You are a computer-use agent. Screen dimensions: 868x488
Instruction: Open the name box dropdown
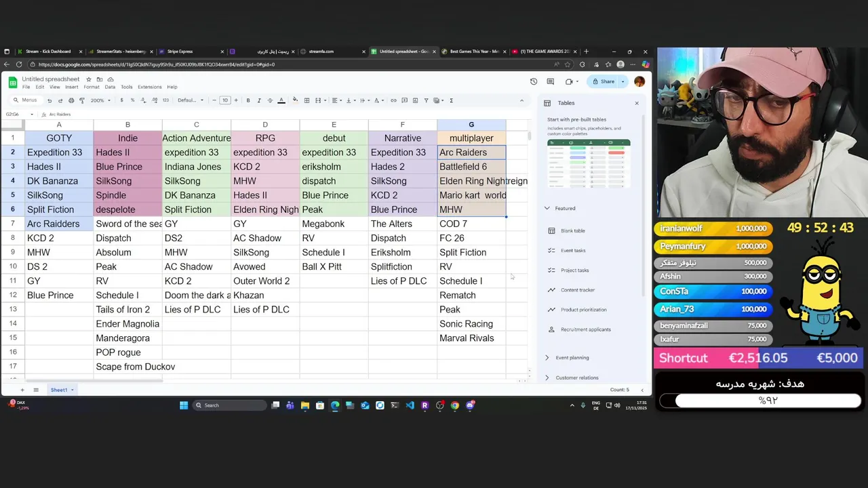tap(31, 115)
